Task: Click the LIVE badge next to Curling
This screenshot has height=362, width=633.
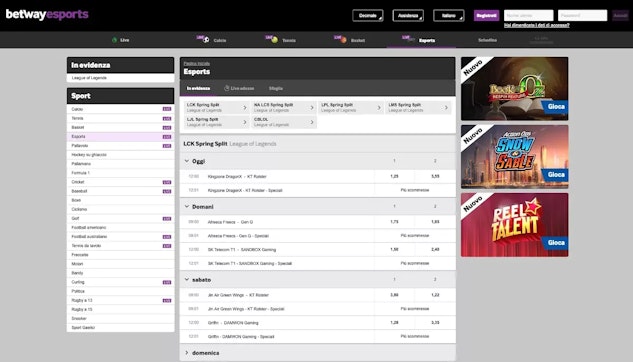Action: click(167, 282)
